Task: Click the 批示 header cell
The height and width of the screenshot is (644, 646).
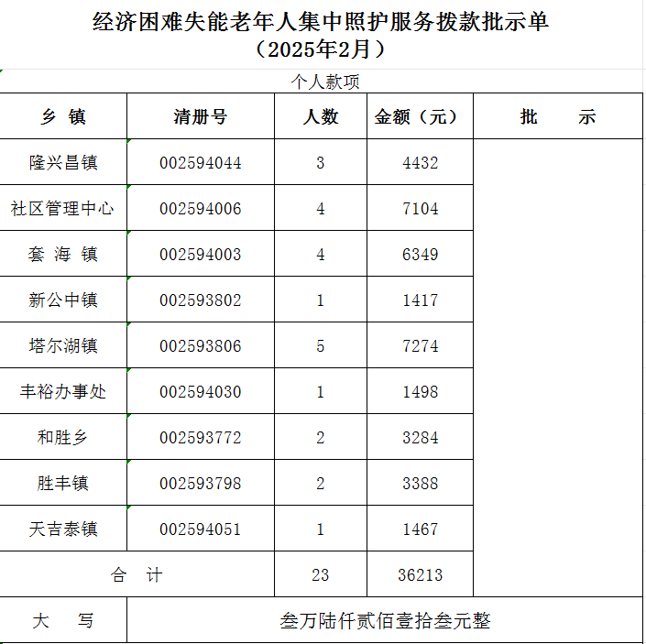Action: [557, 116]
